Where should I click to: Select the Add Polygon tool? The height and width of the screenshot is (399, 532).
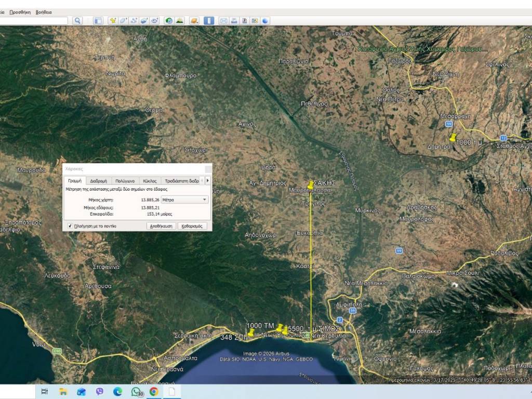tap(123, 21)
